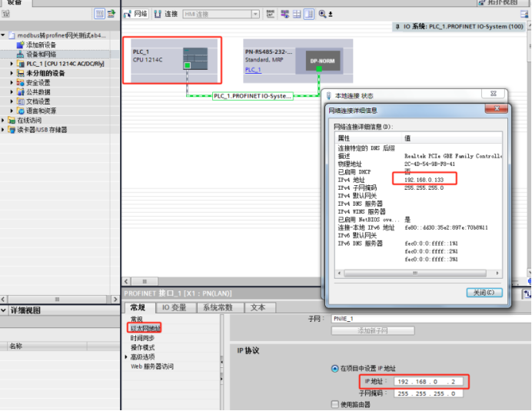Click the show address labels icon

point(285,14)
